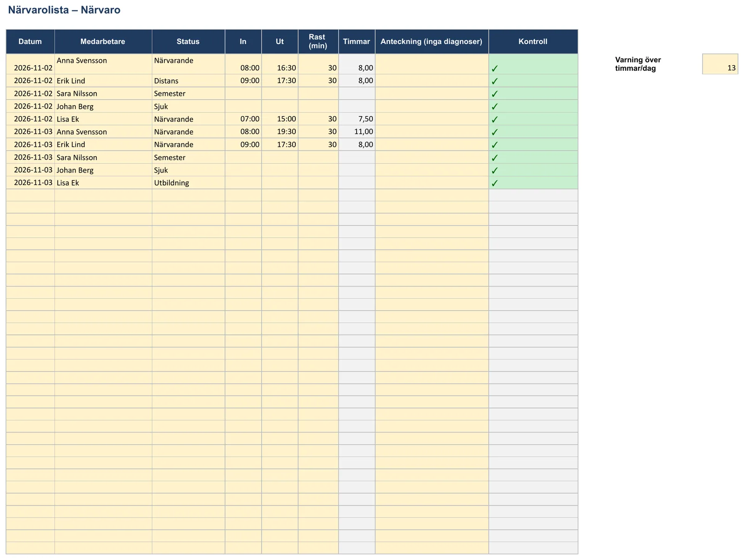Click the Kontroll checkmark in the Distans row
This screenshot has height=560, width=744.
[495, 81]
